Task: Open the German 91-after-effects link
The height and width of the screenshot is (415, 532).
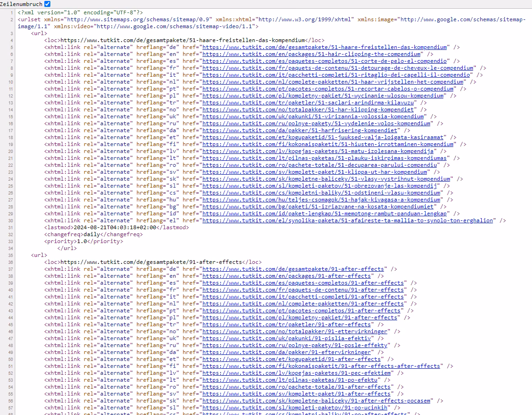Action: pyautogui.click(x=291, y=269)
